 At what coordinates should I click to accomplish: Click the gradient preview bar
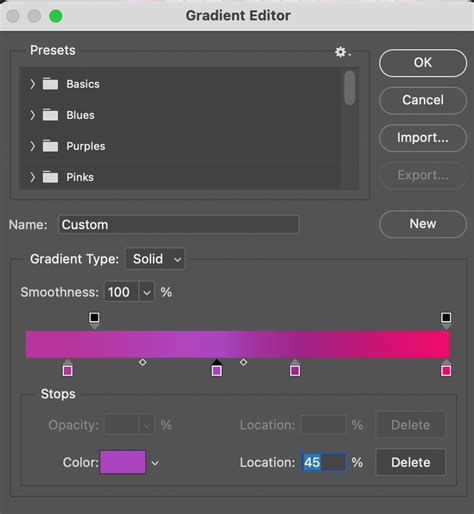(238, 344)
